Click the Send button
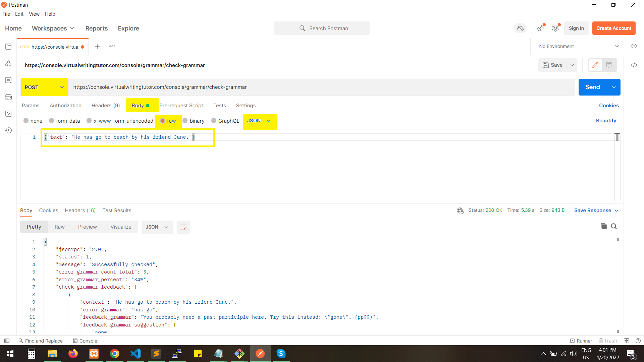This screenshot has width=644, height=362. tap(592, 87)
